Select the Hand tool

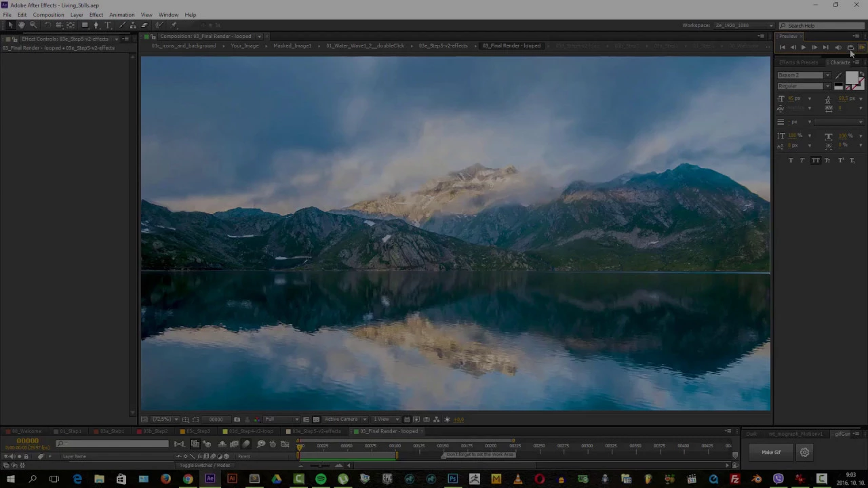[x=22, y=25]
